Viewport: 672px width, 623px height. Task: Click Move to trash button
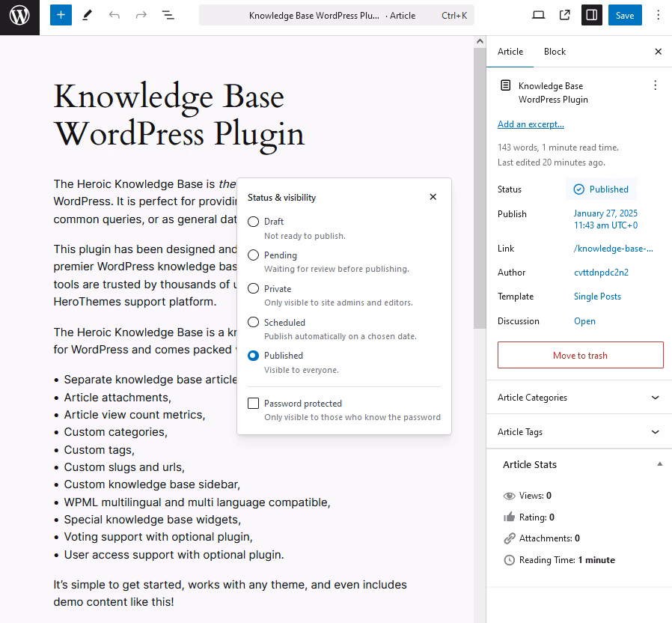(x=580, y=355)
